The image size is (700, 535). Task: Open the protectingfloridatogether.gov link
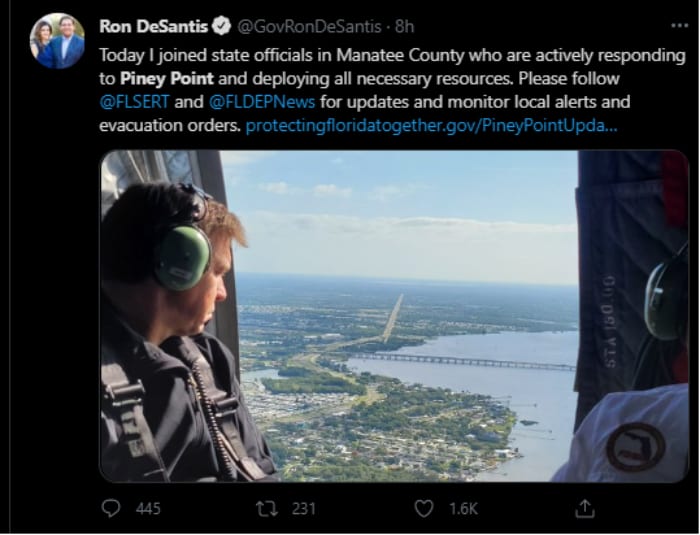[x=432, y=126]
